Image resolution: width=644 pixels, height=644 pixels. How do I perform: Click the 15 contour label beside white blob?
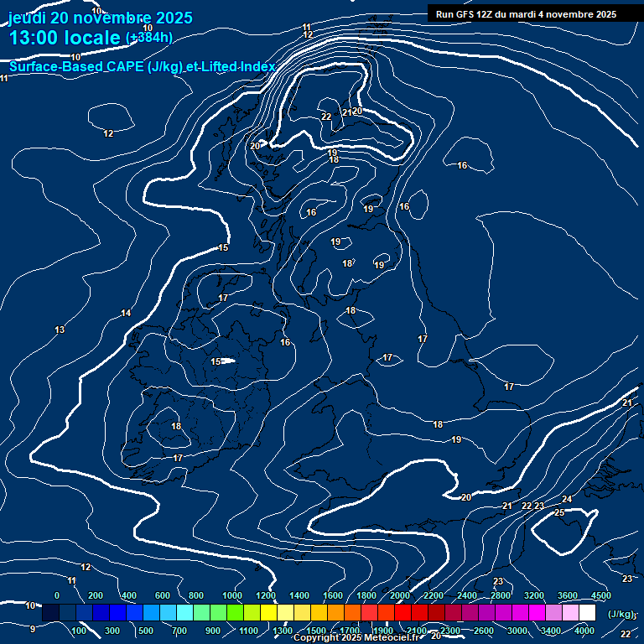click(x=216, y=361)
